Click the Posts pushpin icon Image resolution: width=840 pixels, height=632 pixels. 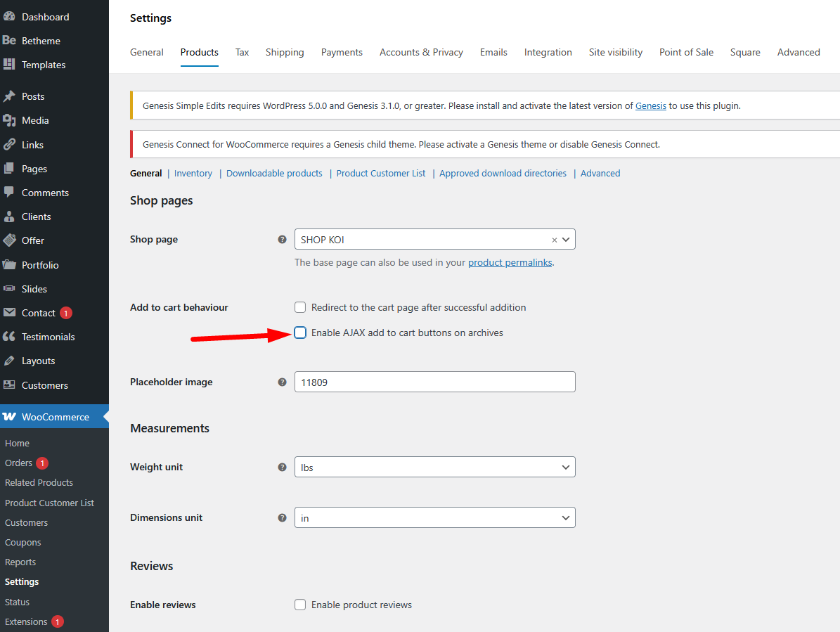click(x=9, y=96)
